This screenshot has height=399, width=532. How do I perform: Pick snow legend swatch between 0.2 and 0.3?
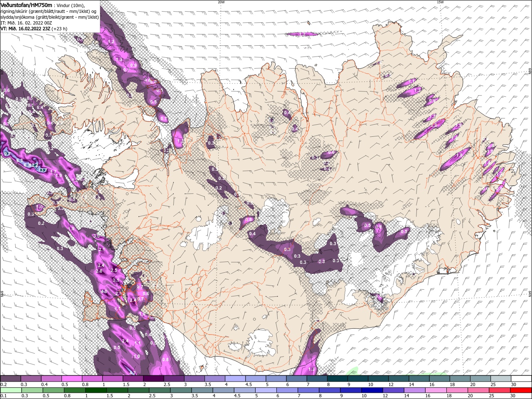[x=10, y=379]
